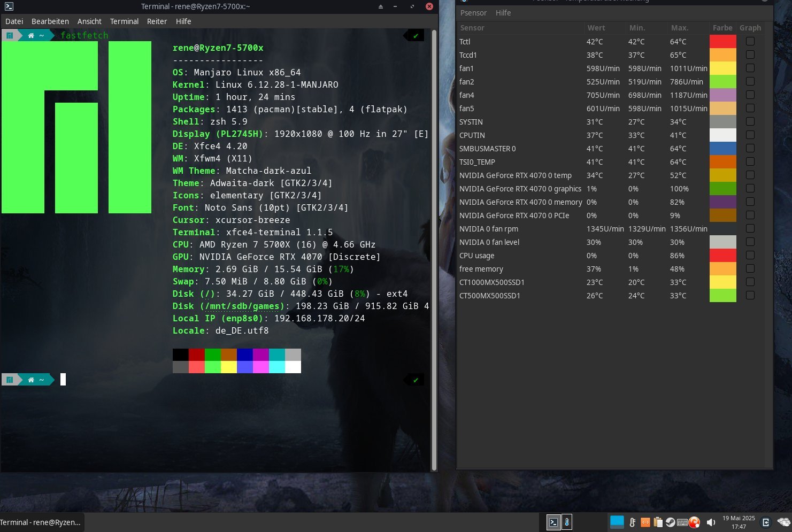
Task: Open the Datei menu in Terminal
Action: pyautogui.click(x=14, y=21)
